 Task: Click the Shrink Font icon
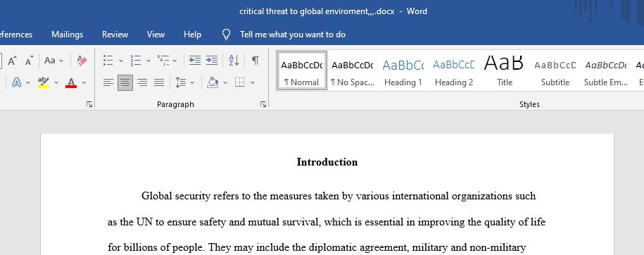pos(29,61)
